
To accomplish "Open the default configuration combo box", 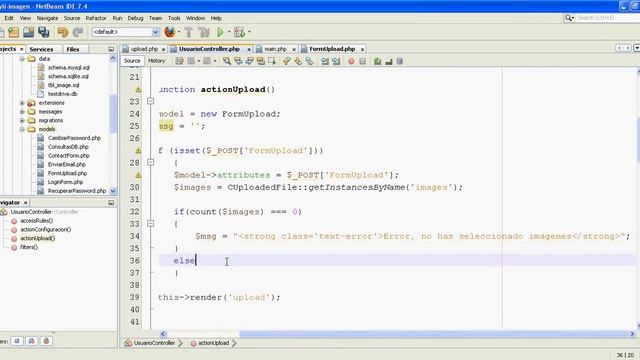I will tap(125, 32).
